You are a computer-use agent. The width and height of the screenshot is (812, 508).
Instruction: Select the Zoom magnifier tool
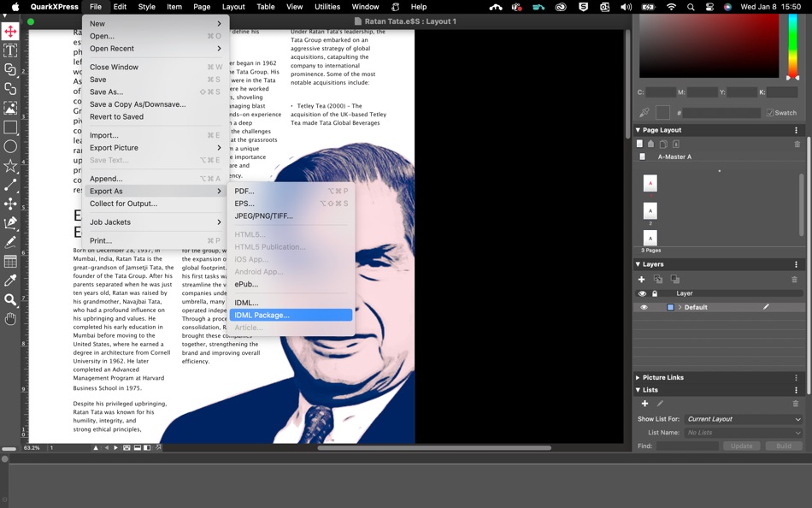tap(10, 300)
